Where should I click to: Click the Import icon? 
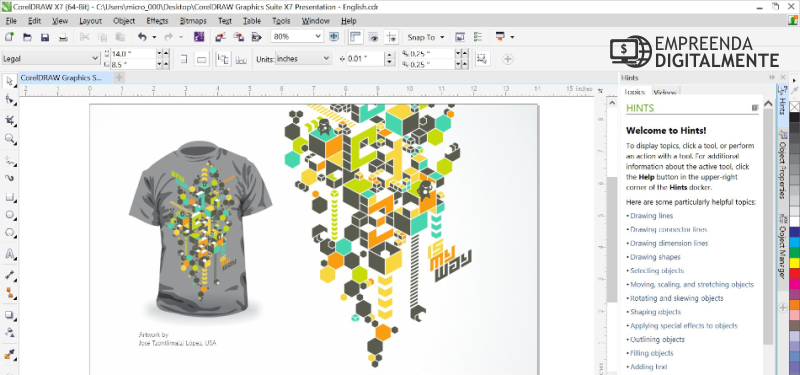pos(220,37)
